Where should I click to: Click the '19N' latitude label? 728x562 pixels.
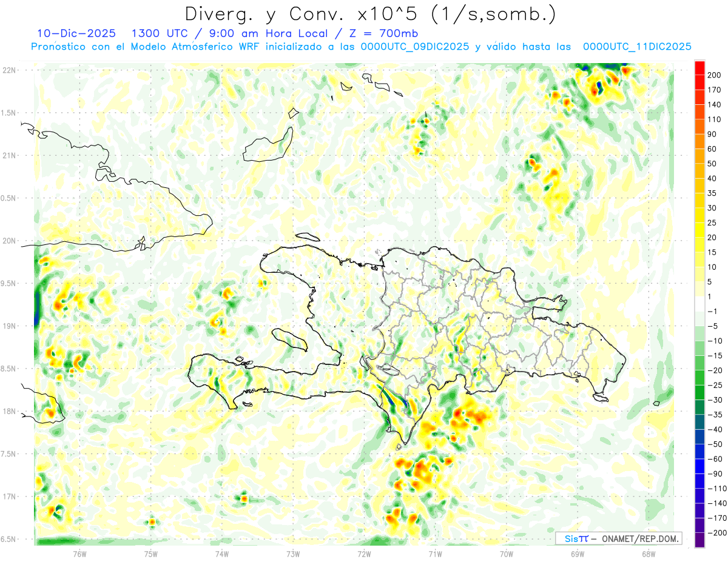click(x=8, y=326)
